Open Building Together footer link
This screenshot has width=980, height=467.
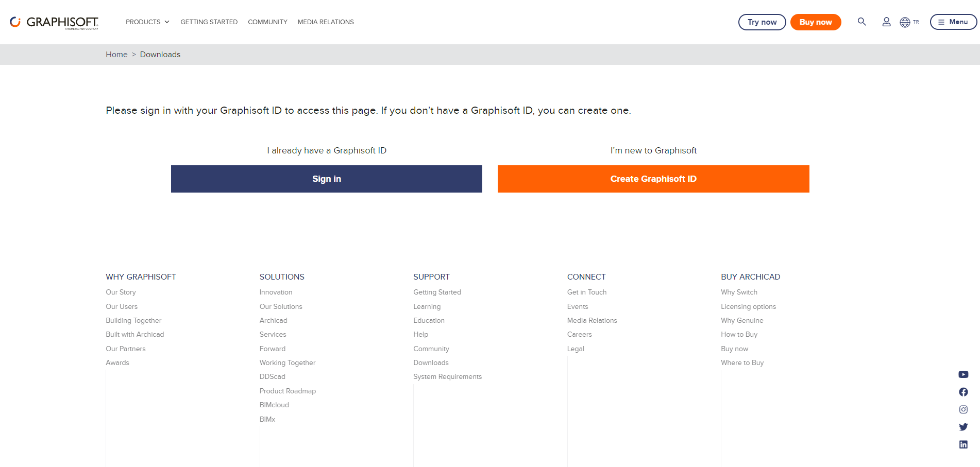point(133,320)
